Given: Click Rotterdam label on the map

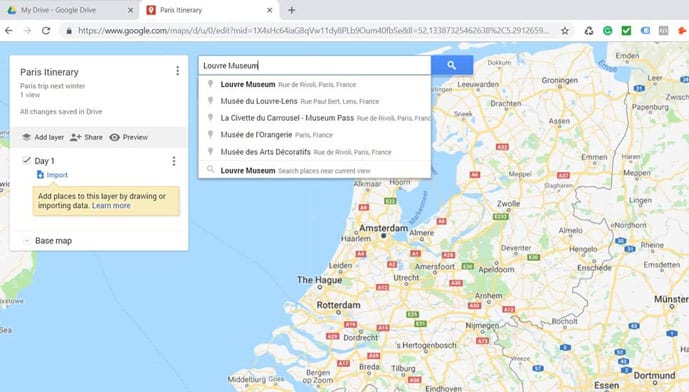Looking at the screenshot, I should [338, 305].
